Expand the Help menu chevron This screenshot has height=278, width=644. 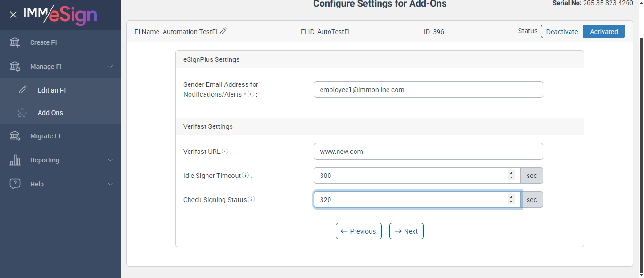click(x=110, y=184)
